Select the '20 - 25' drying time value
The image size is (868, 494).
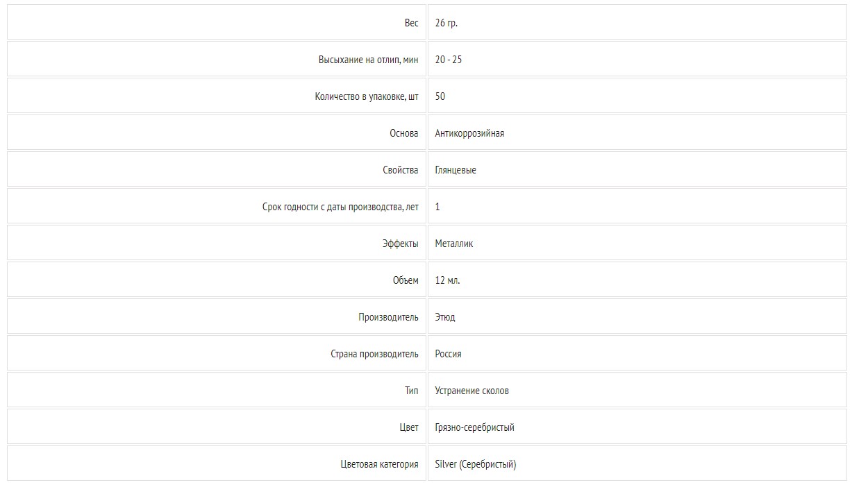(x=449, y=60)
